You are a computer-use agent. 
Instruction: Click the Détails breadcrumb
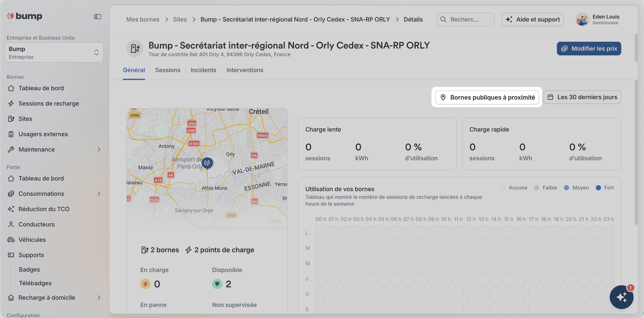coord(413,19)
